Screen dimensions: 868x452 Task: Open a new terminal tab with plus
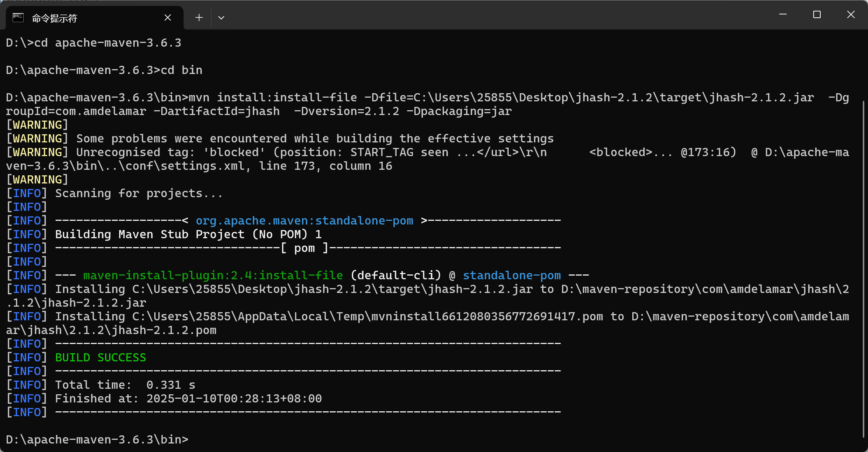point(199,17)
